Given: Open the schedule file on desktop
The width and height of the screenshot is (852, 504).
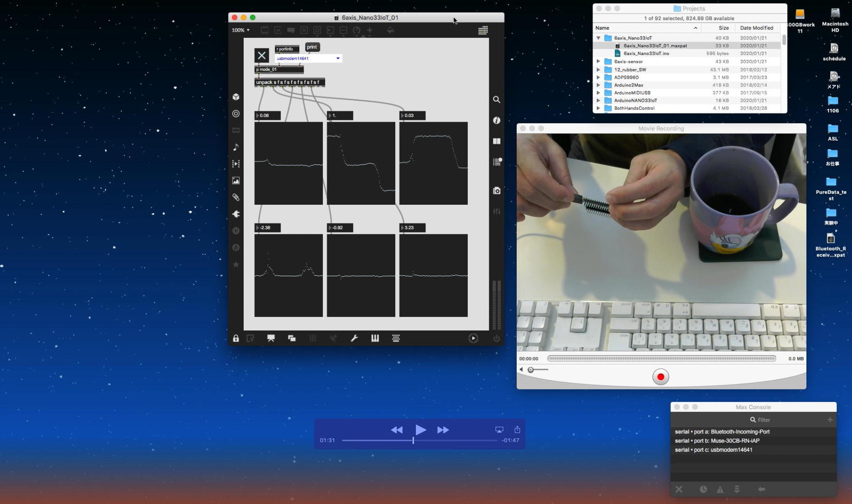Looking at the screenshot, I should coord(834,52).
